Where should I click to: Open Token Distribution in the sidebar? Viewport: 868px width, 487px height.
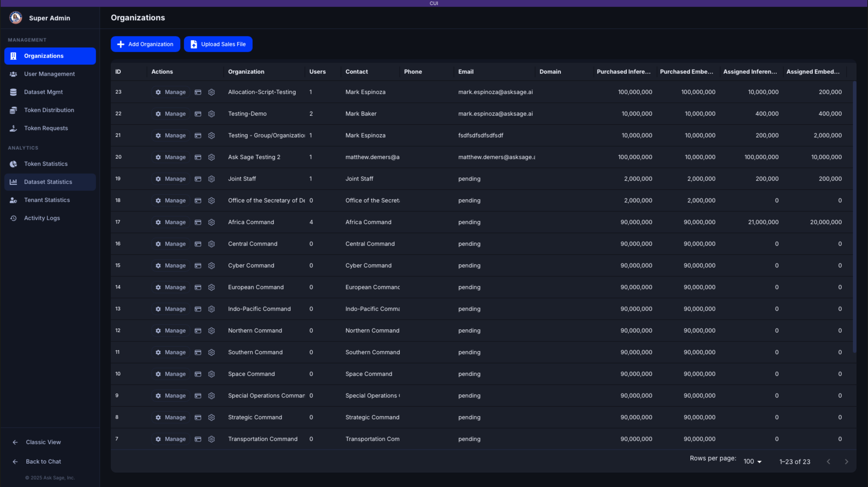click(x=49, y=110)
